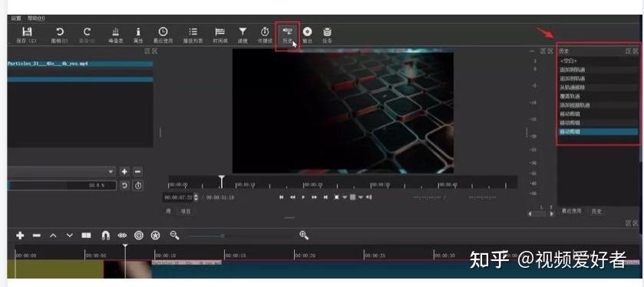Open the Help (帮助) menu
The width and height of the screenshot is (644, 287).
37,18
